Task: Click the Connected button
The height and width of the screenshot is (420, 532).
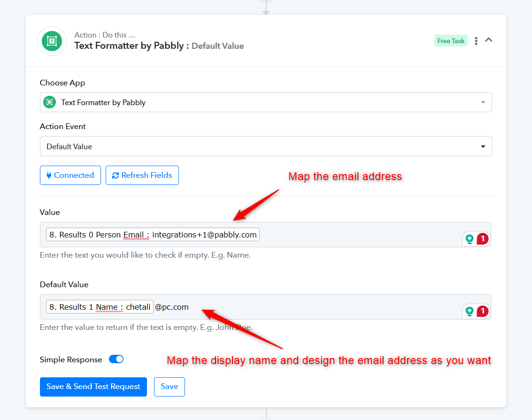Action: pos(70,175)
